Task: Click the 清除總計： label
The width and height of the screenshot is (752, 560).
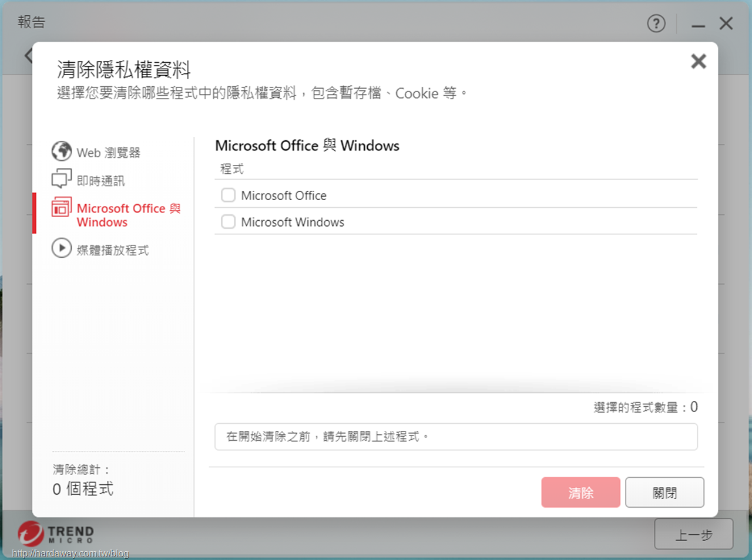Action: (x=81, y=469)
